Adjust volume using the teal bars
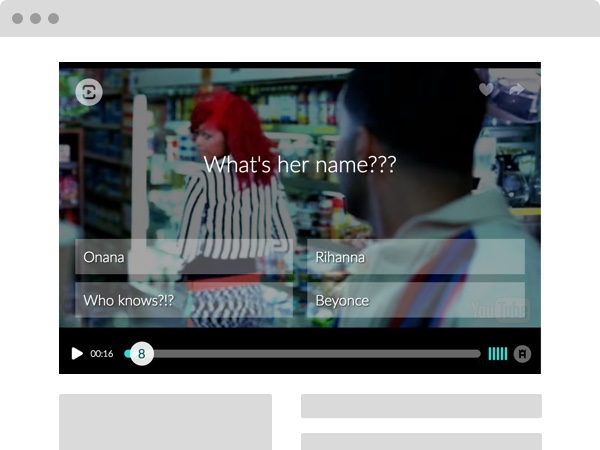The image size is (600, 450). pyautogui.click(x=498, y=354)
